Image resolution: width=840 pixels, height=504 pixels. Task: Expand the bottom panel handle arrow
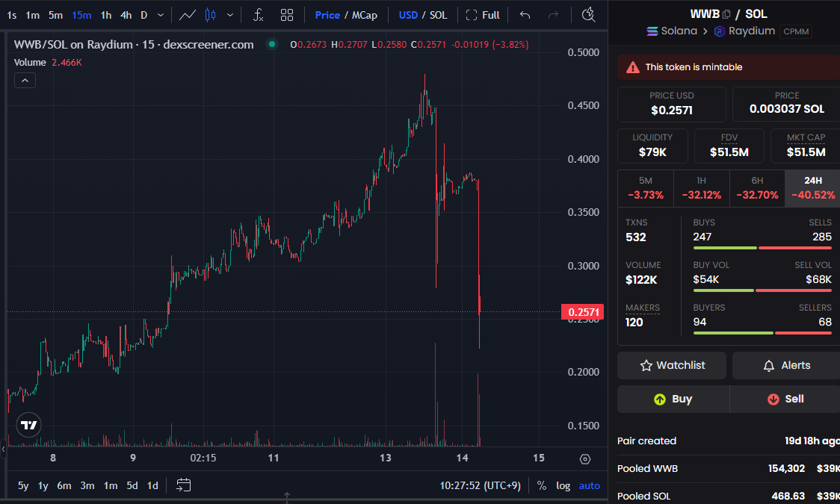287,496
